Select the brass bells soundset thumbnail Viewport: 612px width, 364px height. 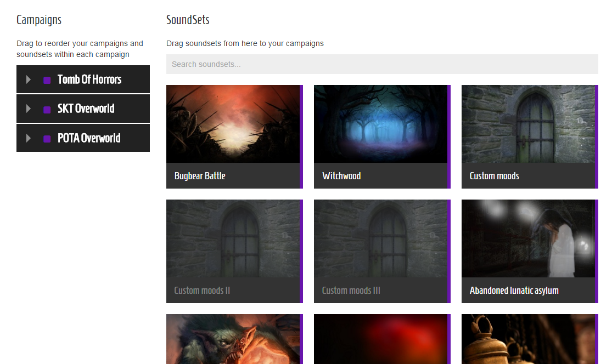(x=528, y=339)
